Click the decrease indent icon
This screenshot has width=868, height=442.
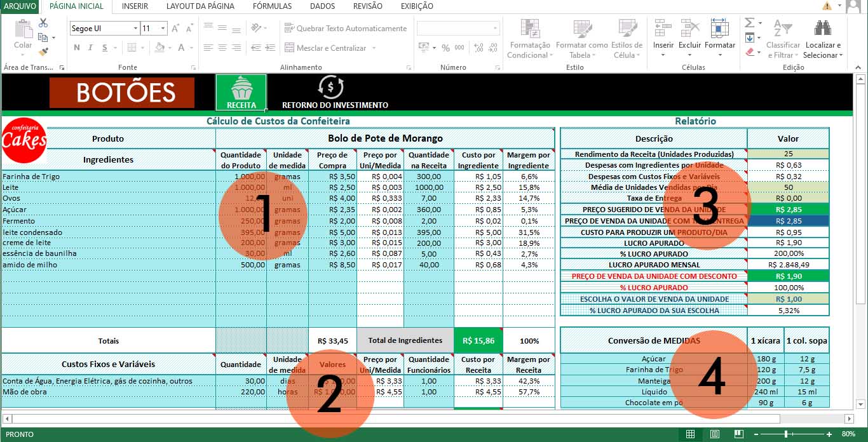click(x=256, y=48)
